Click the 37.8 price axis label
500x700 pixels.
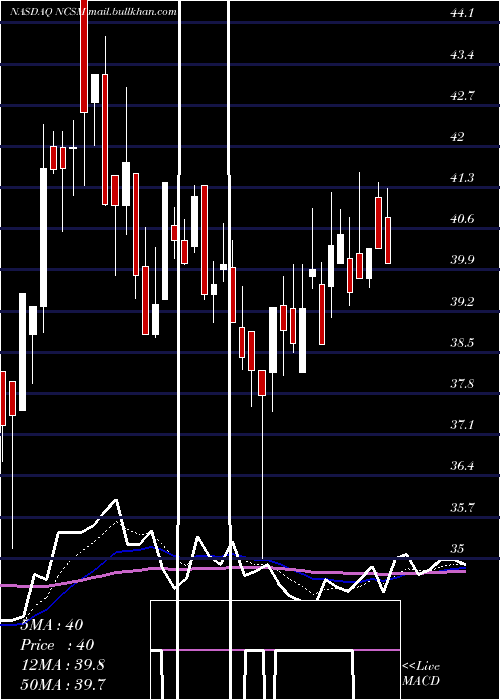[462, 384]
